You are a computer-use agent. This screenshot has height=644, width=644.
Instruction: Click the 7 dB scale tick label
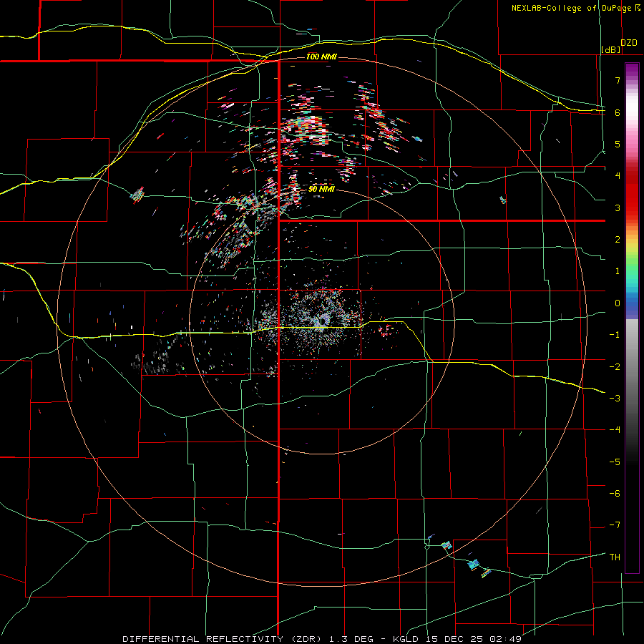coord(618,80)
